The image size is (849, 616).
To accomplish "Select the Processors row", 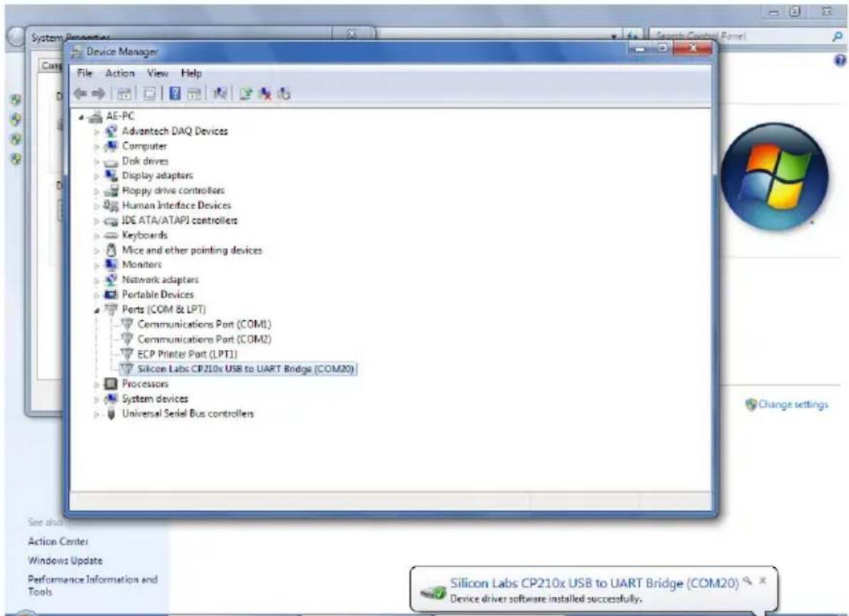I will [145, 383].
